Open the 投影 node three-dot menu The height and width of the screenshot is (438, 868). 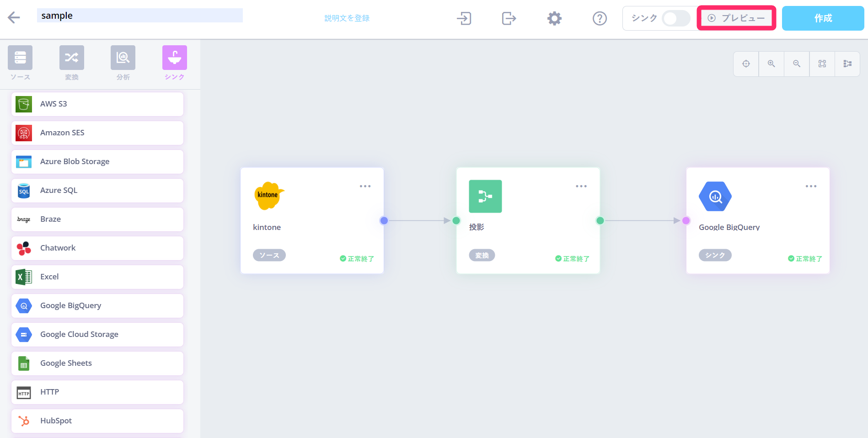pyautogui.click(x=581, y=186)
